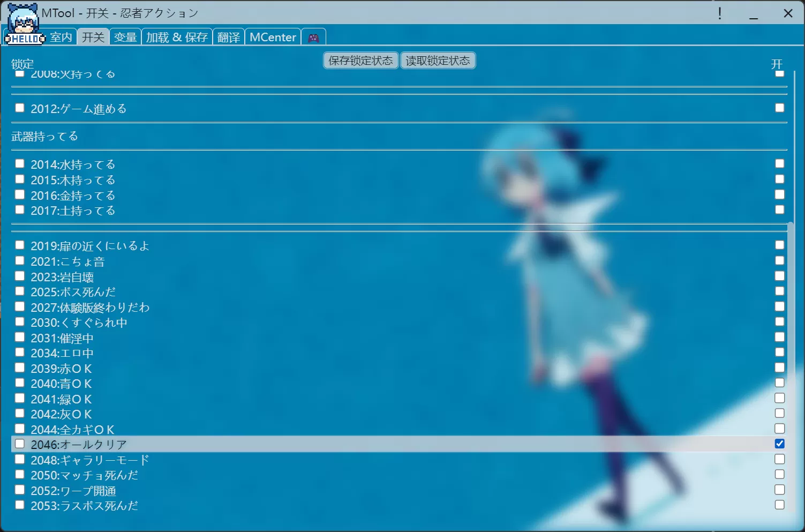Turn on switch 2053:ラスボス死んだ
This screenshot has height=532, width=805.
780,505
